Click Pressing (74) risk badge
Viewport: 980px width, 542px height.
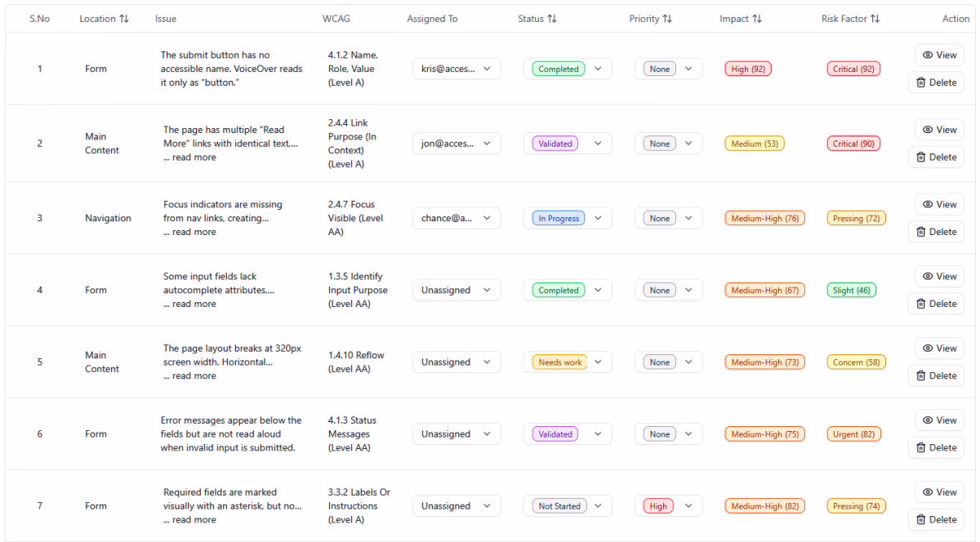click(857, 506)
